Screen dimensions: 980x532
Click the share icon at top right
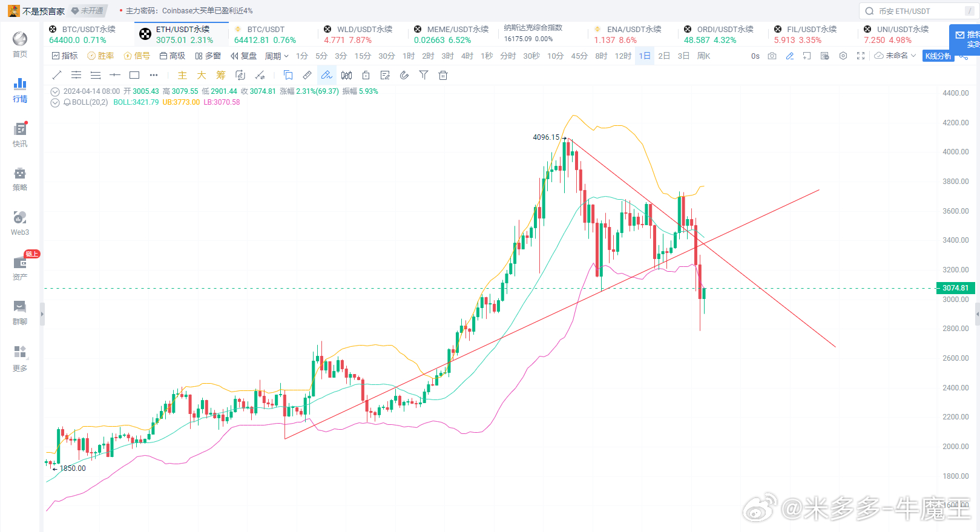[964, 56]
